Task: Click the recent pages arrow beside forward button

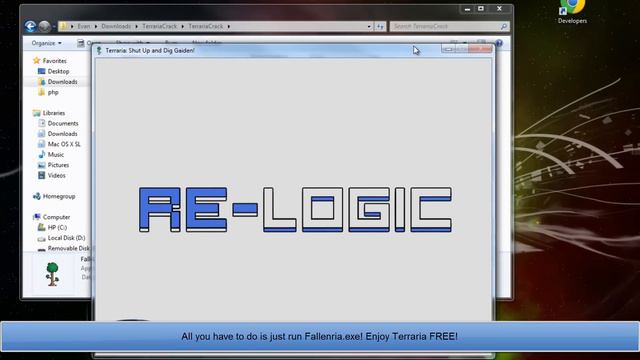Action: tap(54, 27)
